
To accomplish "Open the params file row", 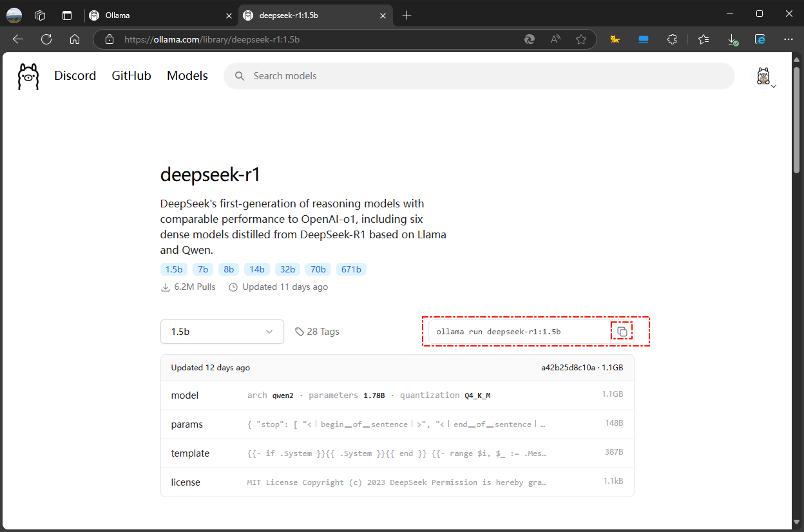I will tap(397, 424).
